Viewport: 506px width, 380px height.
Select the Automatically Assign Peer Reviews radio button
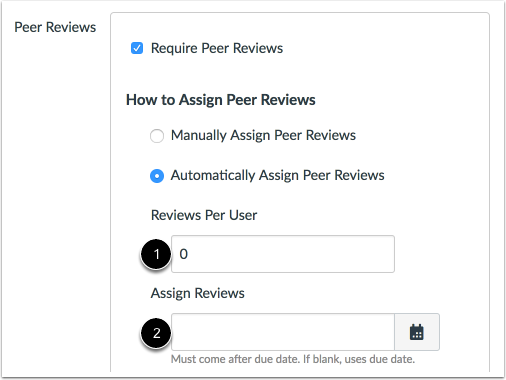point(157,176)
